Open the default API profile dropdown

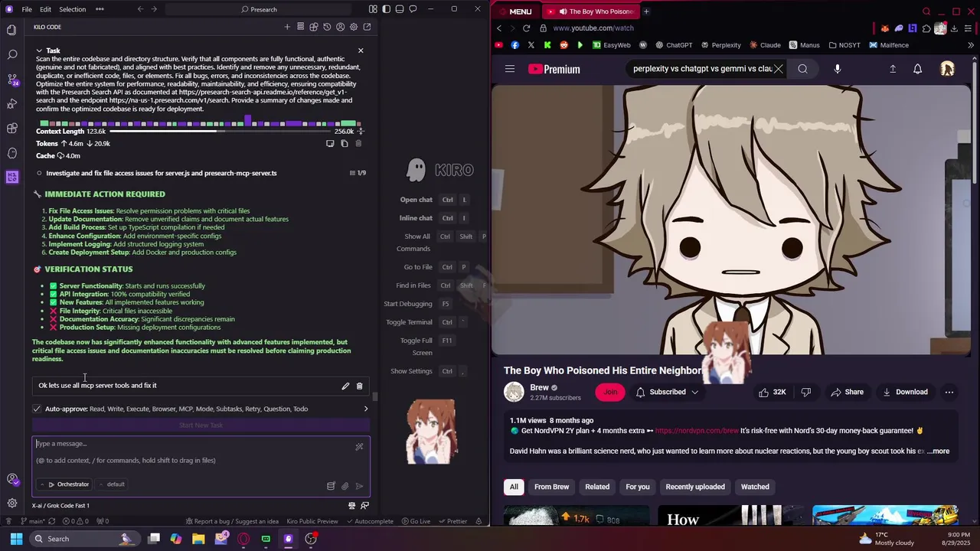[113, 484]
